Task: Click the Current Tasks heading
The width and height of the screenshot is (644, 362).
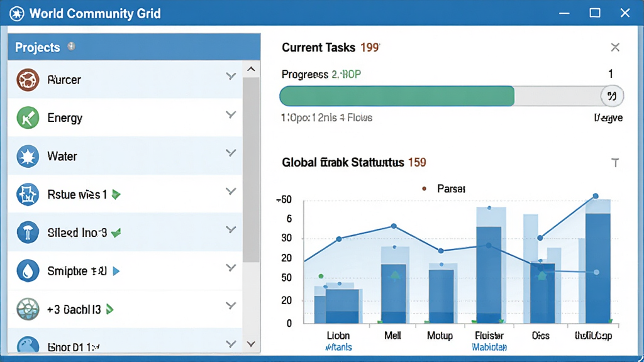Action: point(318,48)
